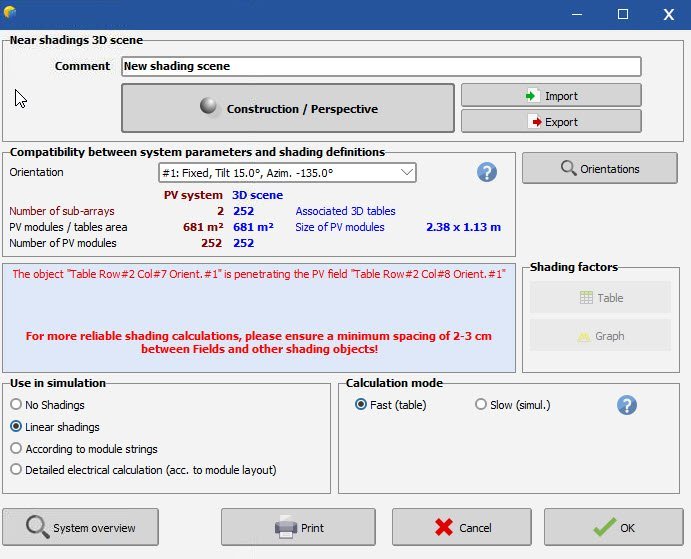691x559 pixels.
Task: Select the No Shadings option
Action: (x=16, y=405)
